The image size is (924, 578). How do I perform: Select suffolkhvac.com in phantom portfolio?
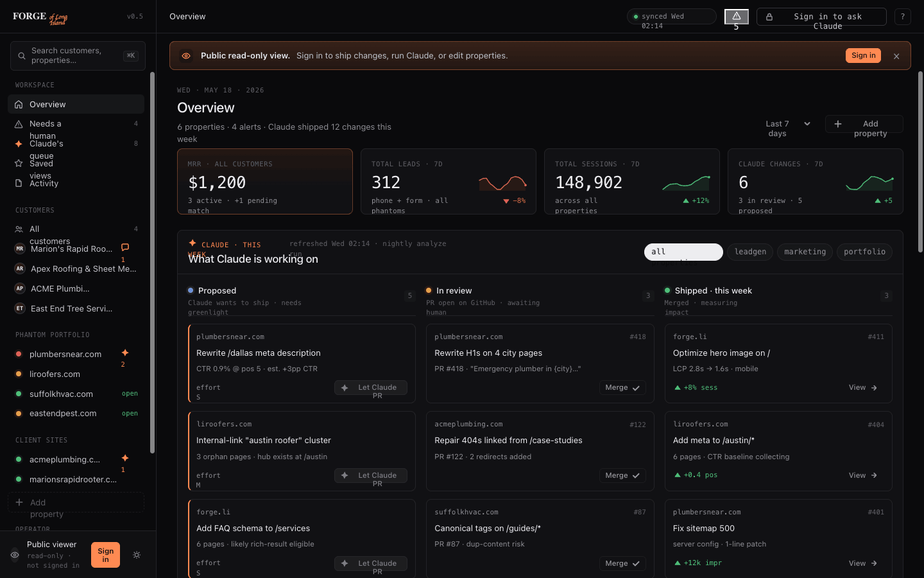tap(76, 394)
